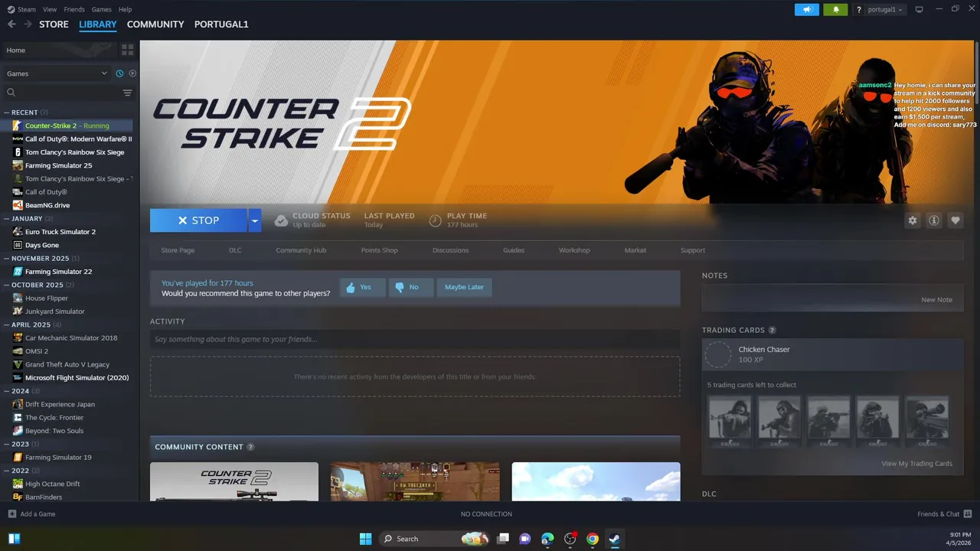Choose Maybe Later for the review

[x=464, y=287]
